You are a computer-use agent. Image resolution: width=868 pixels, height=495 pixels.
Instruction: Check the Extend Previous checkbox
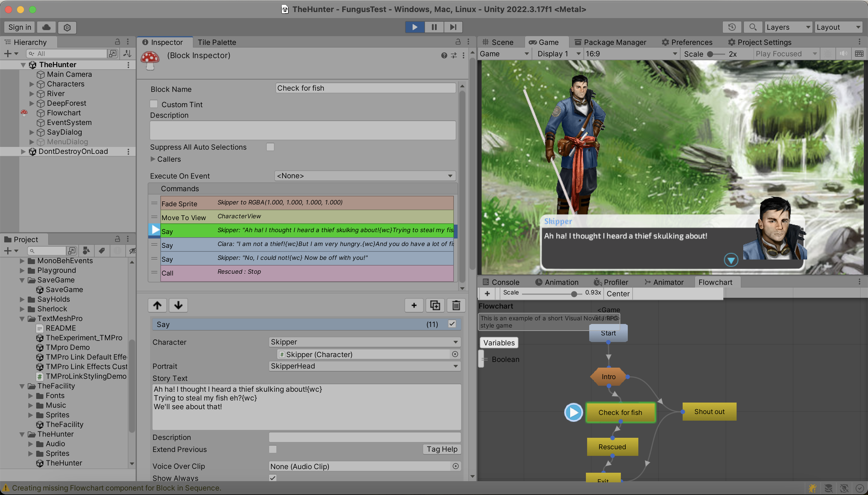tap(272, 449)
